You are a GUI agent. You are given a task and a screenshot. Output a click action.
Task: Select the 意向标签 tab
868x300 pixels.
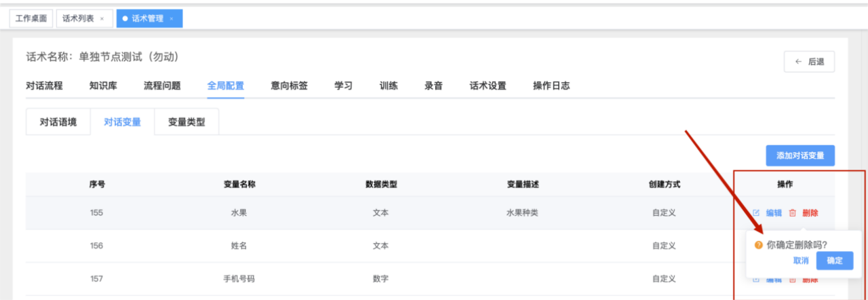coord(289,86)
